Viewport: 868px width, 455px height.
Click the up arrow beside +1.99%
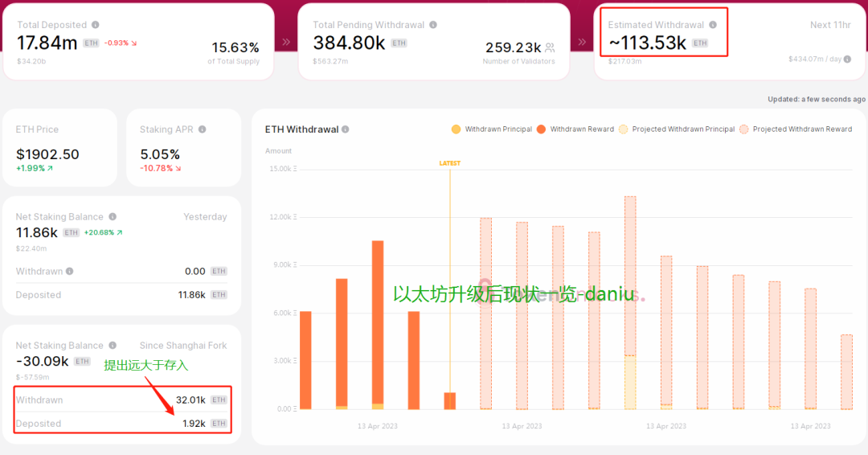coord(50,168)
